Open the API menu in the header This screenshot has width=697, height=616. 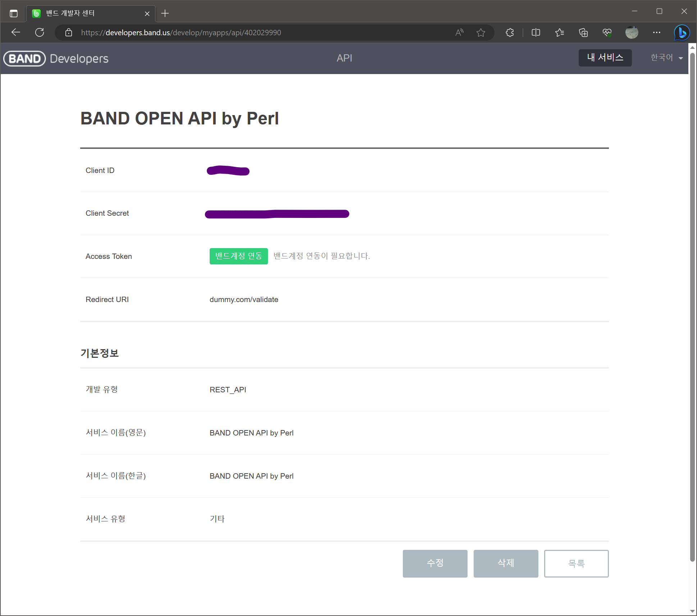(345, 58)
